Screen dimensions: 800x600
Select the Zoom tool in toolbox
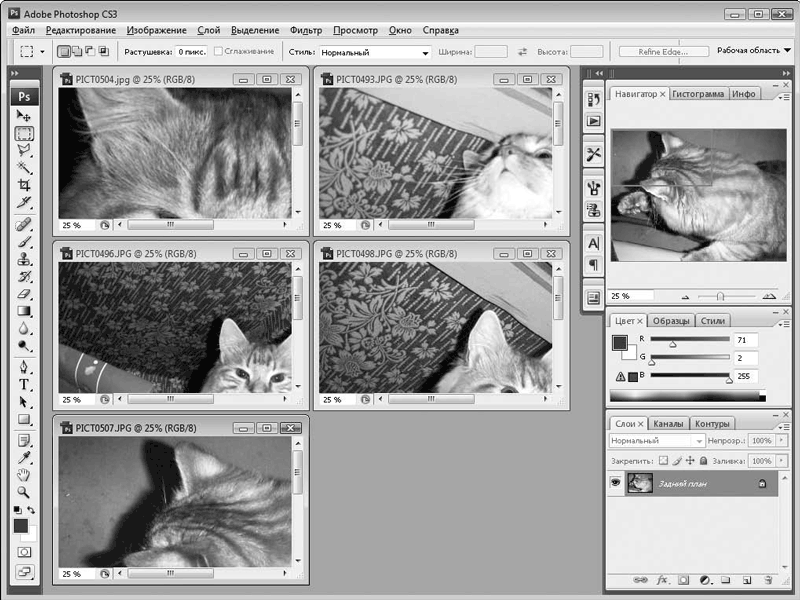coord(24,492)
